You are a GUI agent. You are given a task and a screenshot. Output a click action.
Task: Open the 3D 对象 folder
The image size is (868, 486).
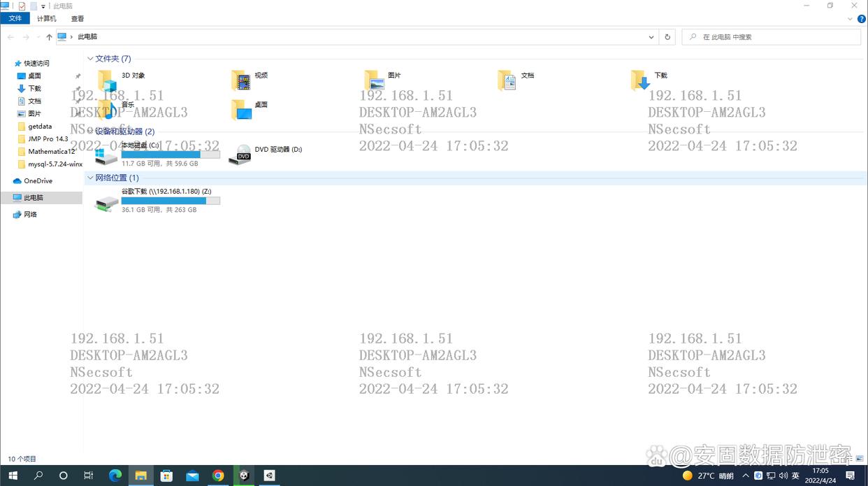point(108,80)
